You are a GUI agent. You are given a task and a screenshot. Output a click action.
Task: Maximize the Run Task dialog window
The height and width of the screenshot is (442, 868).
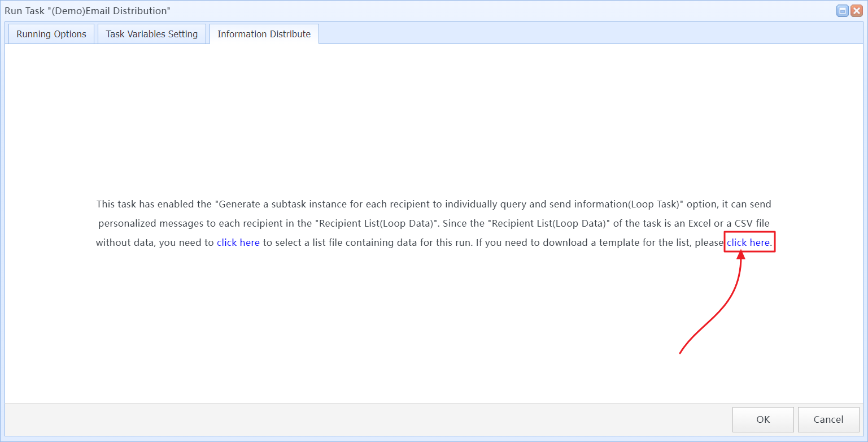coord(842,11)
